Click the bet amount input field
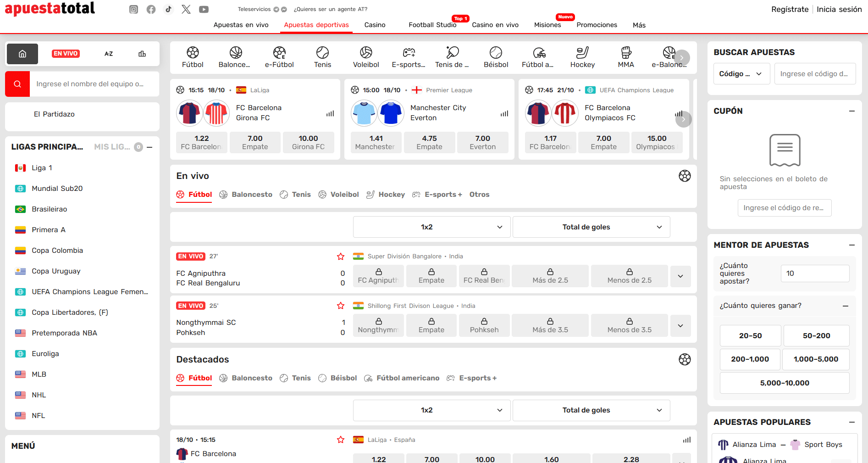Screen dimensions: 868x463 [814, 273]
